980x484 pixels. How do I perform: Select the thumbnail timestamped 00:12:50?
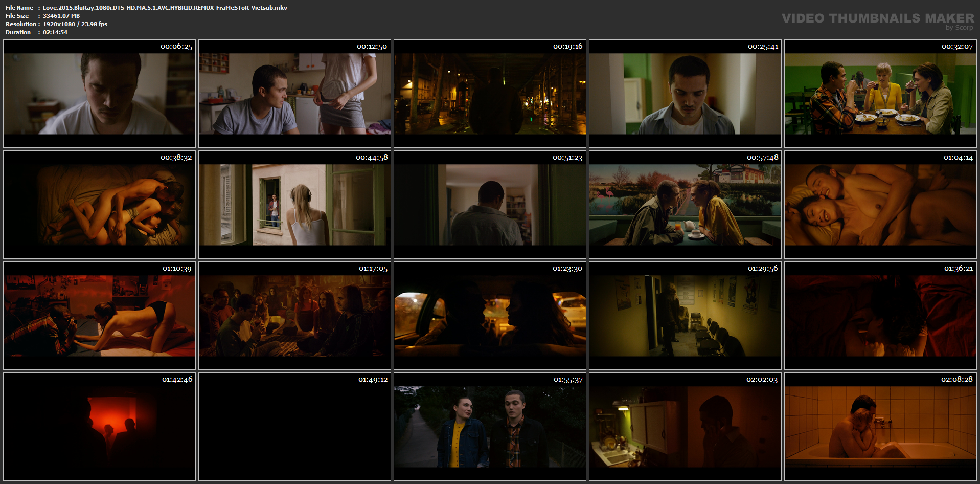tap(294, 94)
